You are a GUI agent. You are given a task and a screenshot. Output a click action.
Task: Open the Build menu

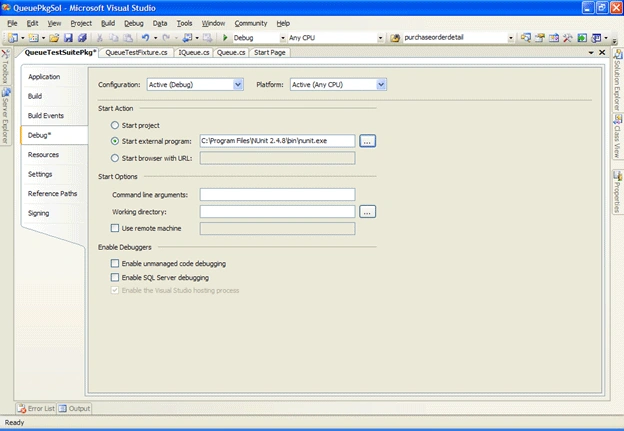pyautogui.click(x=108, y=23)
